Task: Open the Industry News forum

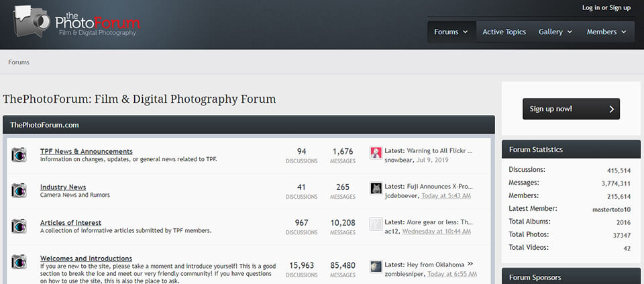Action: [63, 187]
